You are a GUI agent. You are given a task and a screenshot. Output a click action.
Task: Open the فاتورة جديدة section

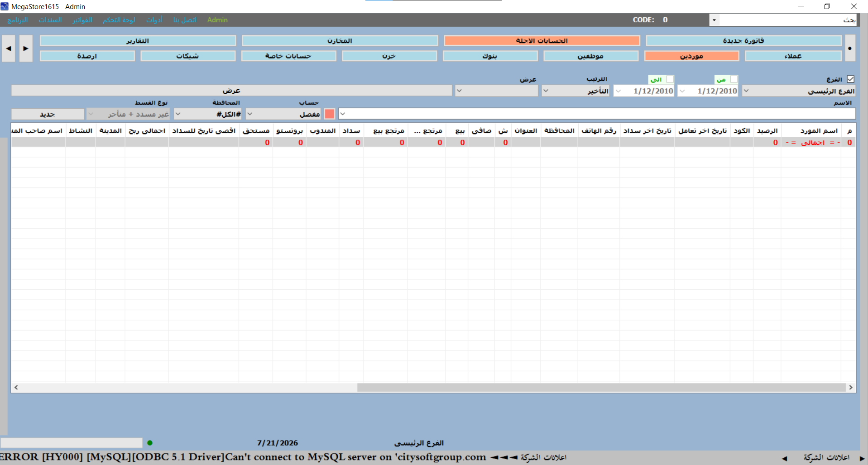coord(744,41)
